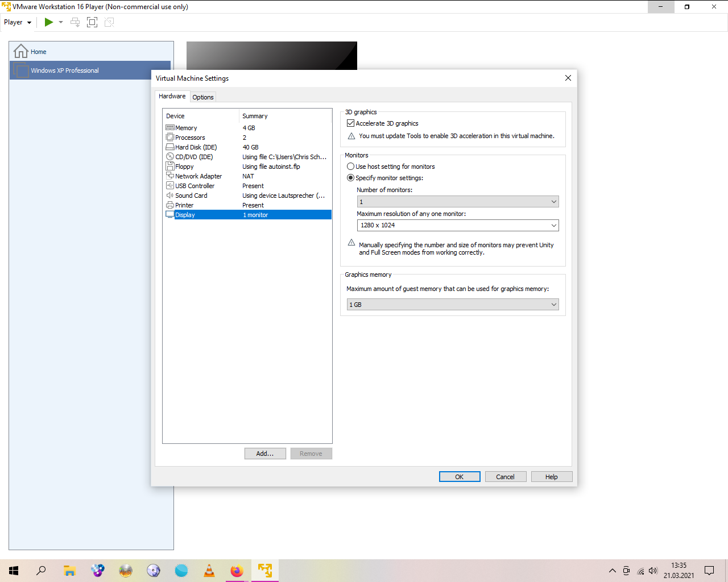Select the Memory device icon

[169, 128]
